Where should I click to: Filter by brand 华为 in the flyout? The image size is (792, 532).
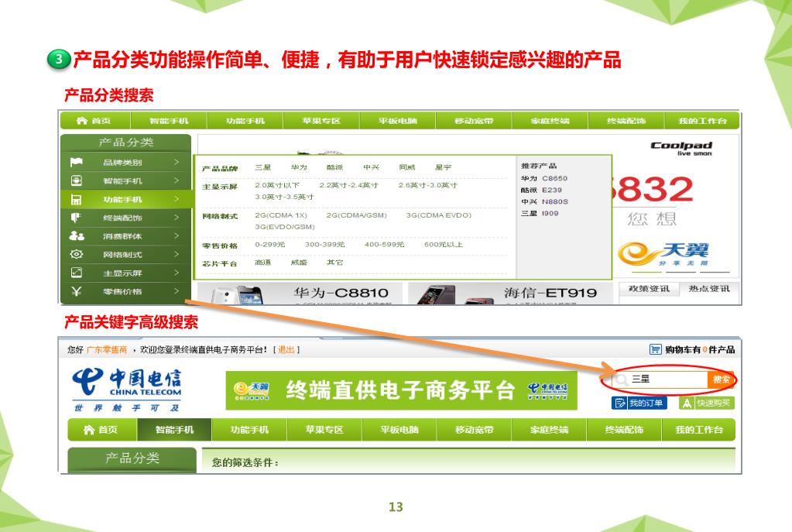pyautogui.click(x=299, y=167)
